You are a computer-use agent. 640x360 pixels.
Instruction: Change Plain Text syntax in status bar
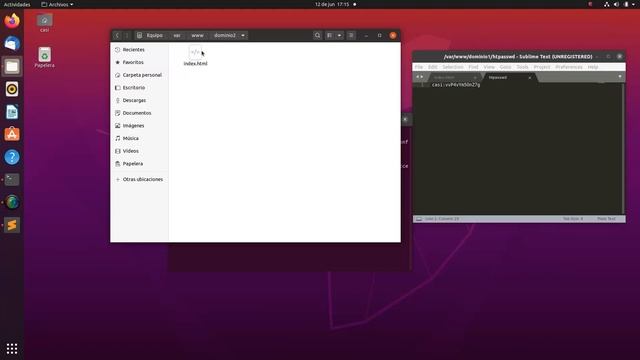pyautogui.click(x=606, y=219)
